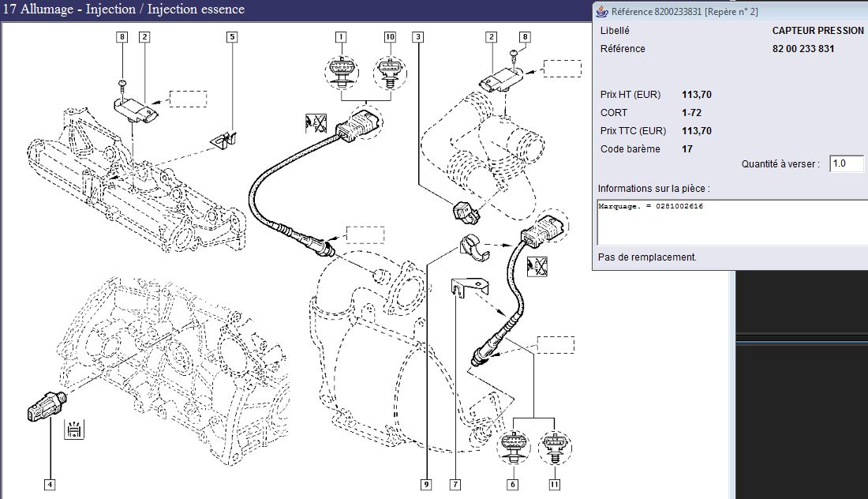The width and height of the screenshot is (868, 499).
Task: Open part reference for callout 3
Action: coord(417,37)
